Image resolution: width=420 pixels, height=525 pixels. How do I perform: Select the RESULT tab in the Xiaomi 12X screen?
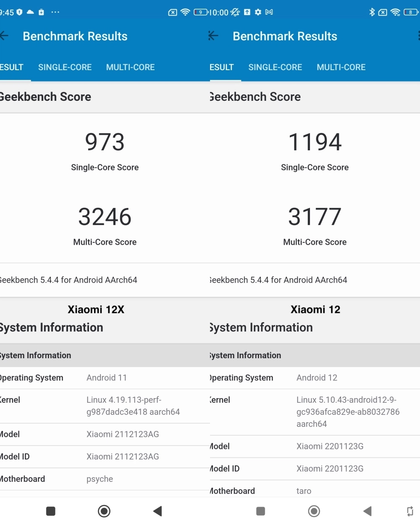12,67
